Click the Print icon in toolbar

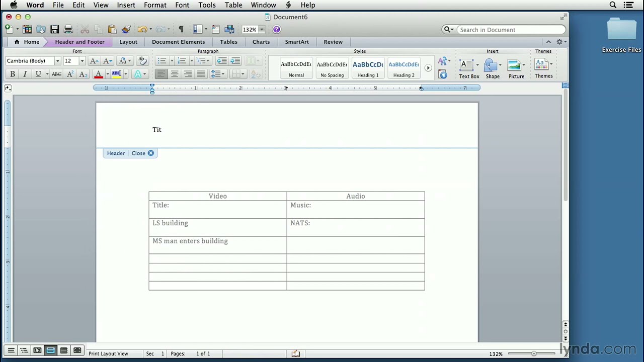point(68,30)
